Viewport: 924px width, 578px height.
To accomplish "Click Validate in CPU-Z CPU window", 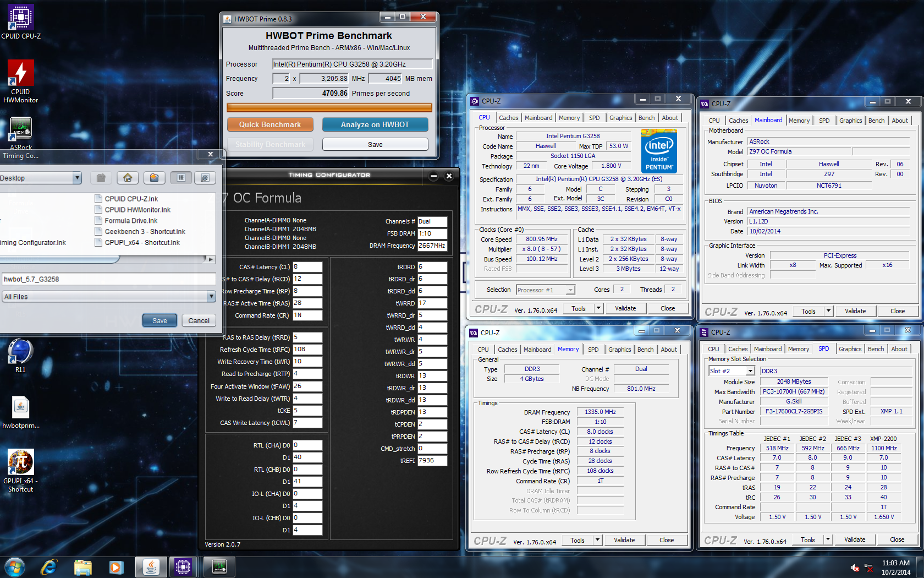I will (625, 308).
